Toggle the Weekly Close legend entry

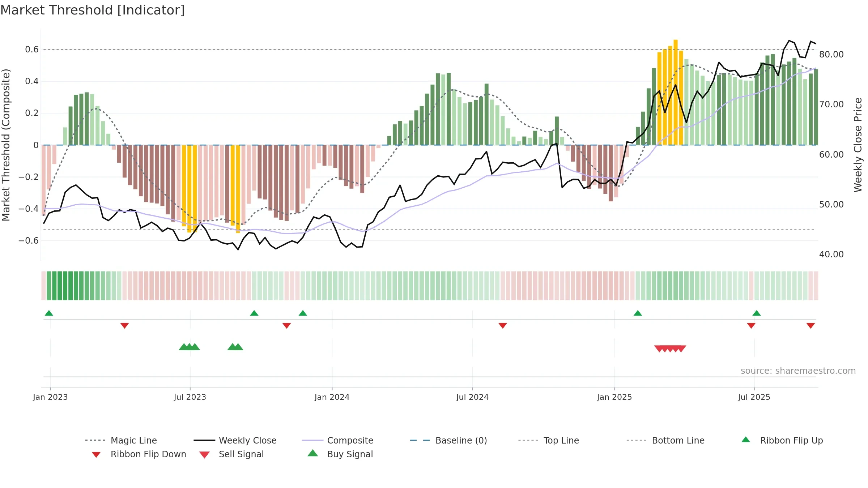[235, 440]
